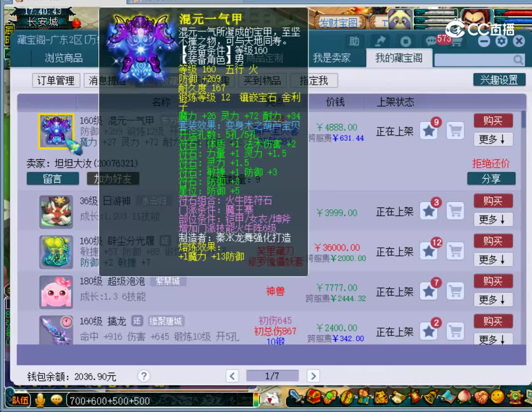Click the sword icon in bottom toolbar

tap(296, 397)
